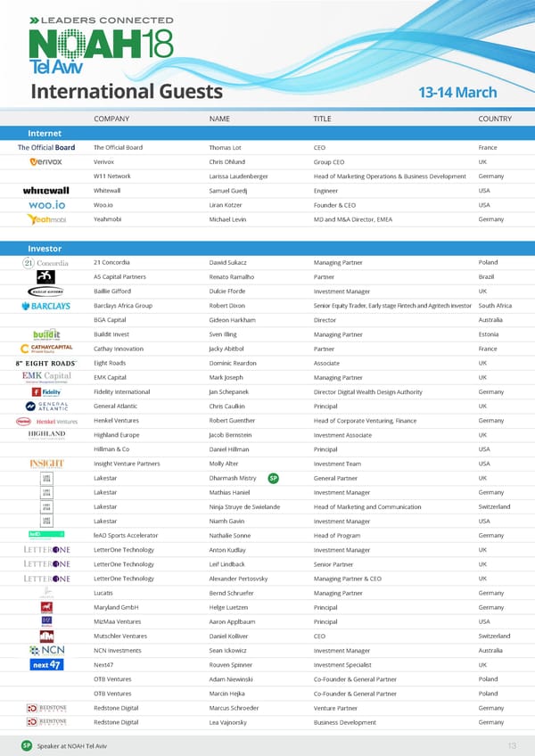Click the woo.io logo

45,205
